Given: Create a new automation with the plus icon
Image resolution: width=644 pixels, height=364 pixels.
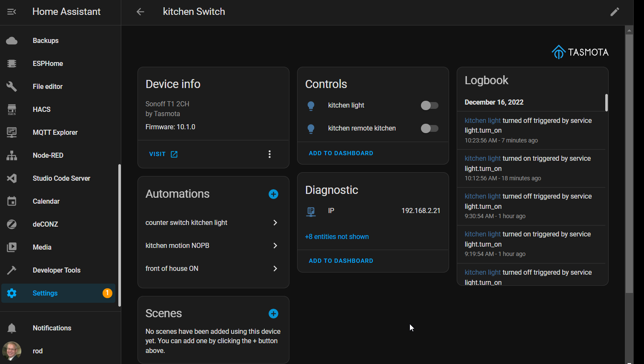Looking at the screenshot, I should (x=273, y=194).
